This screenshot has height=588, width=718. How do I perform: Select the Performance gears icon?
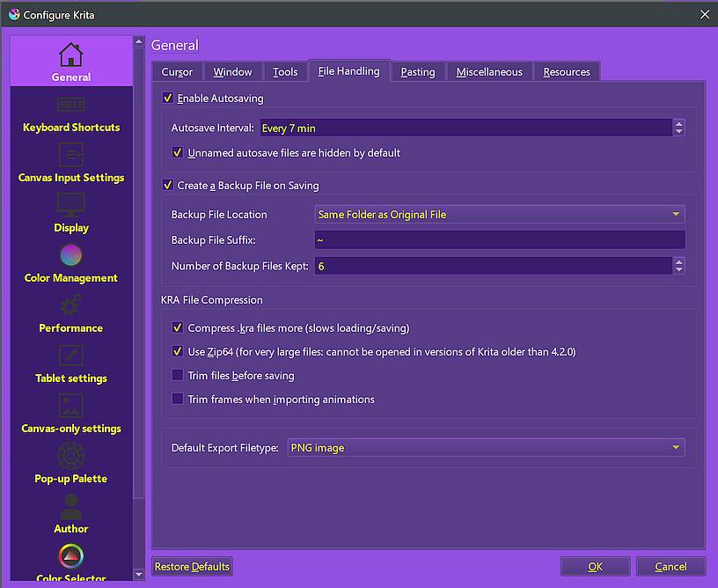coord(71,305)
